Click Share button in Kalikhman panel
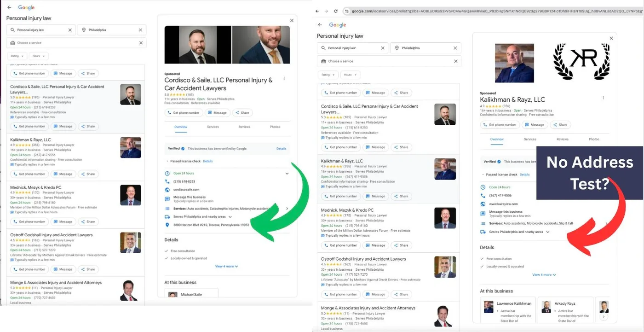 (560, 125)
